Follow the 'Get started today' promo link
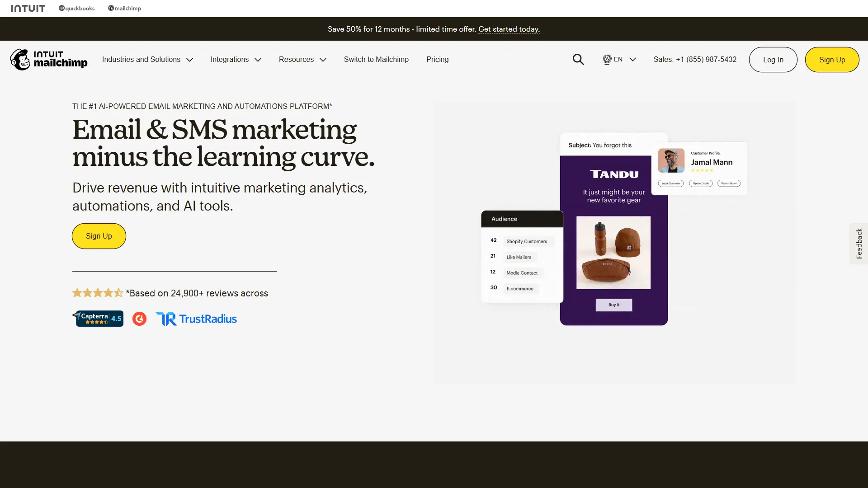This screenshot has width=868, height=488. click(509, 29)
